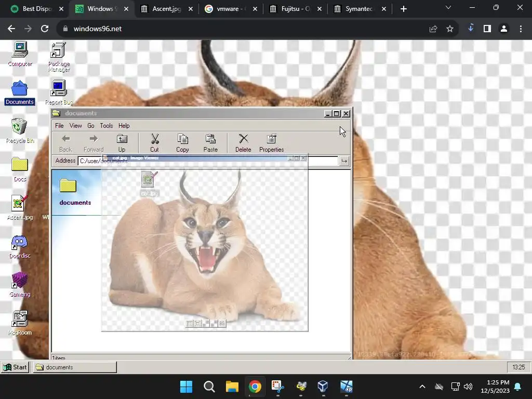Open Chrome downloads icon
The height and width of the screenshot is (399, 532).
pyautogui.click(x=471, y=28)
